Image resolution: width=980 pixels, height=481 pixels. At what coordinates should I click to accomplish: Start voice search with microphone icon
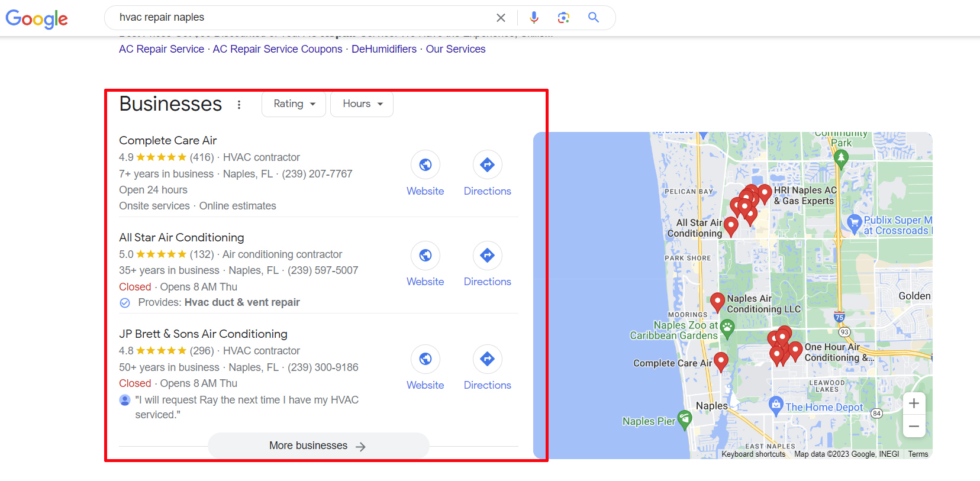click(x=534, y=18)
